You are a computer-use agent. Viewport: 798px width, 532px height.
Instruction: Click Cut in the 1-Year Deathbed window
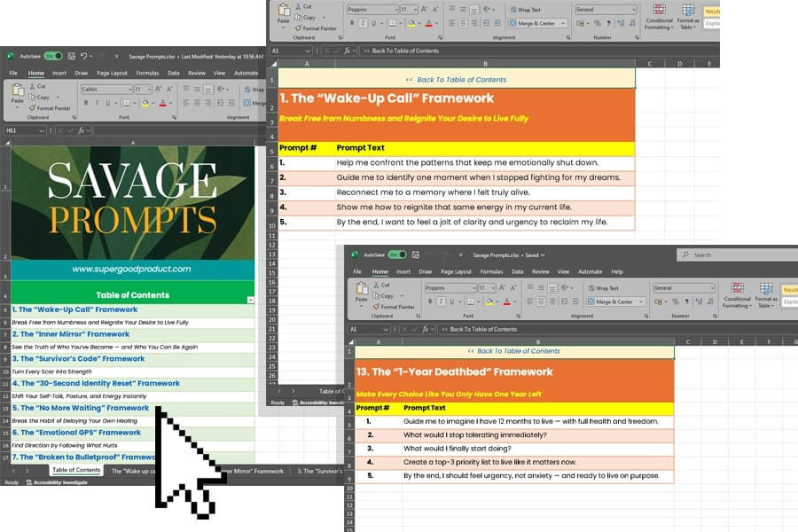coord(381,286)
